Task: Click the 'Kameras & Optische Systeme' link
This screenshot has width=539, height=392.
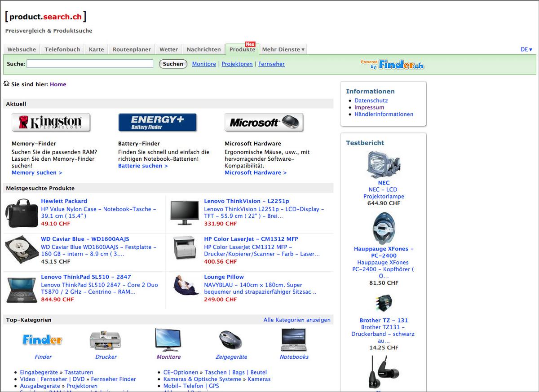Action: click(202, 379)
